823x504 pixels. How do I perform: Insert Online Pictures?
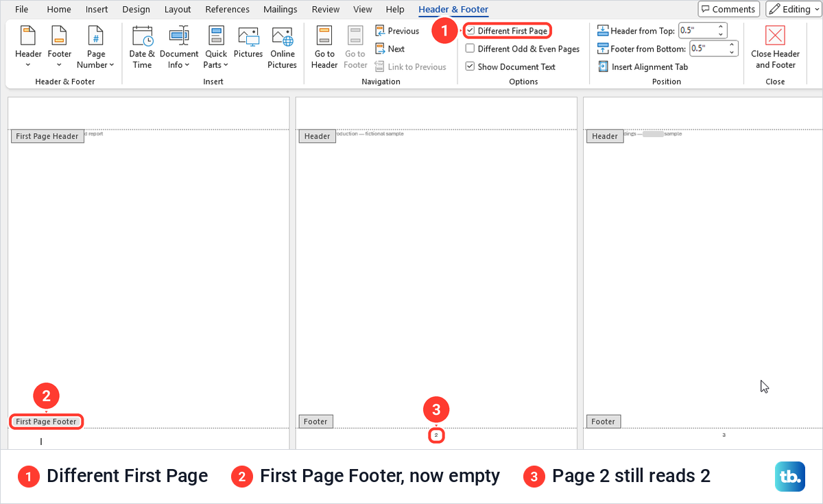click(283, 47)
